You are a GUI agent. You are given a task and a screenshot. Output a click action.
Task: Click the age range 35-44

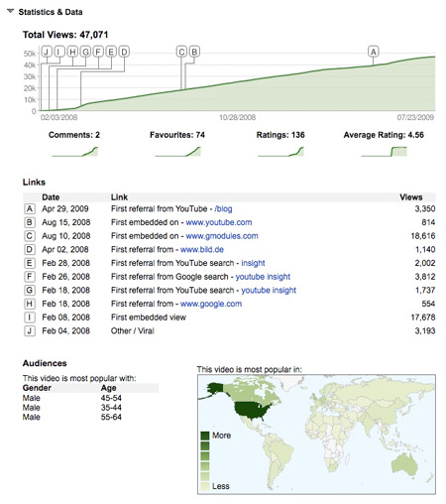111,408
